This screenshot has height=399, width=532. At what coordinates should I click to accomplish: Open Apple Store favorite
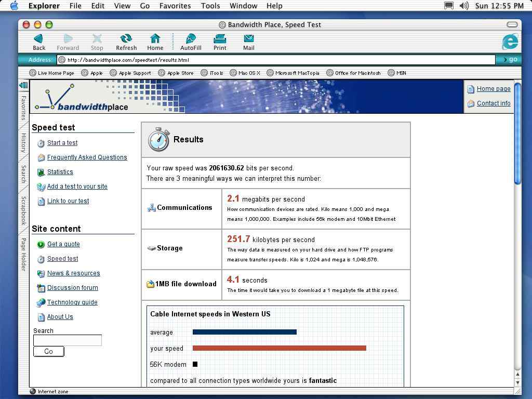(x=176, y=73)
